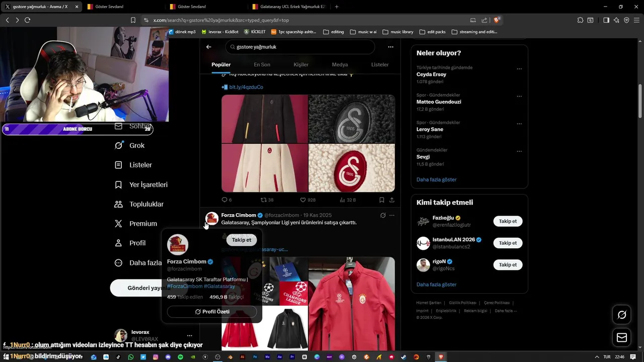The height and width of the screenshot is (362, 644).
Task: Switch to the Listeler search tab
Action: tap(380, 64)
